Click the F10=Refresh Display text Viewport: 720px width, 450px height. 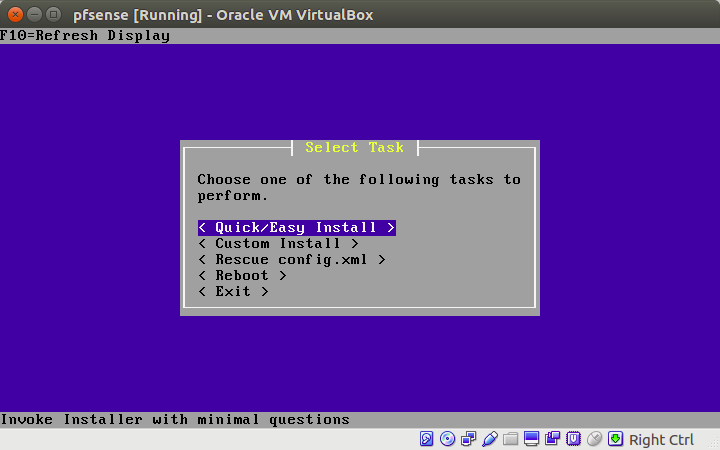[85, 36]
